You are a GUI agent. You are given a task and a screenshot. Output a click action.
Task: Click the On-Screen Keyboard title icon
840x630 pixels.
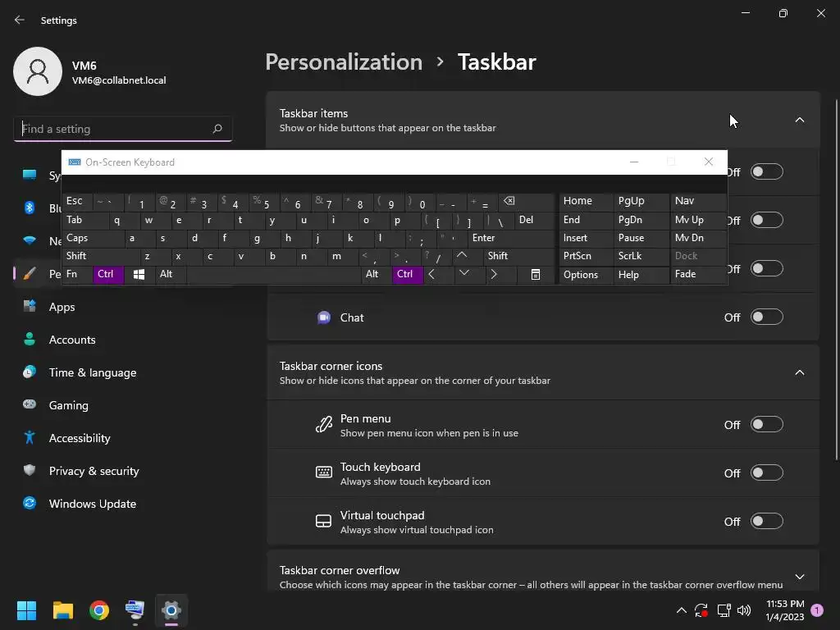[x=75, y=162]
